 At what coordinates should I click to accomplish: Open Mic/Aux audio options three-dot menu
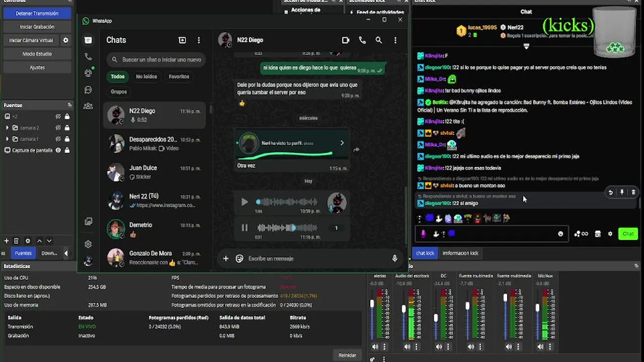[x=550, y=347]
